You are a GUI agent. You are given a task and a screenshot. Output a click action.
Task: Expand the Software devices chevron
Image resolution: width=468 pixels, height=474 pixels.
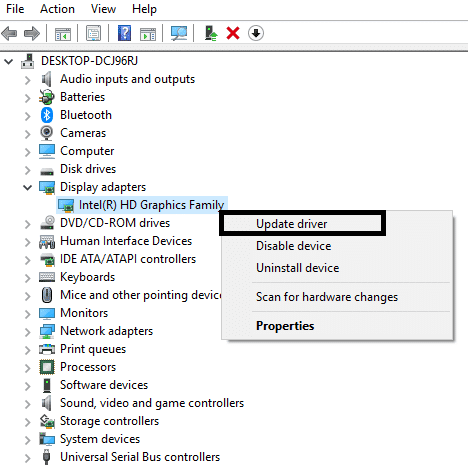[x=27, y=386]
